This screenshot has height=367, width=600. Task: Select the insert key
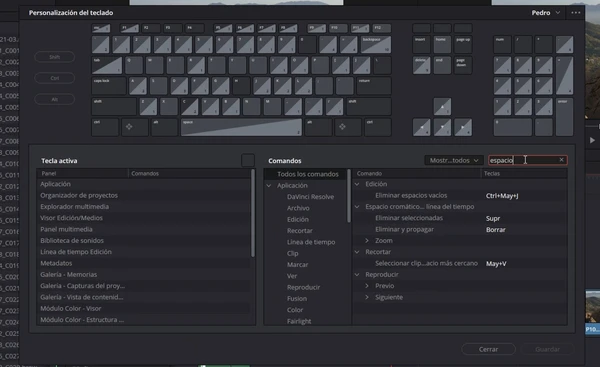(x=421, y=44)
